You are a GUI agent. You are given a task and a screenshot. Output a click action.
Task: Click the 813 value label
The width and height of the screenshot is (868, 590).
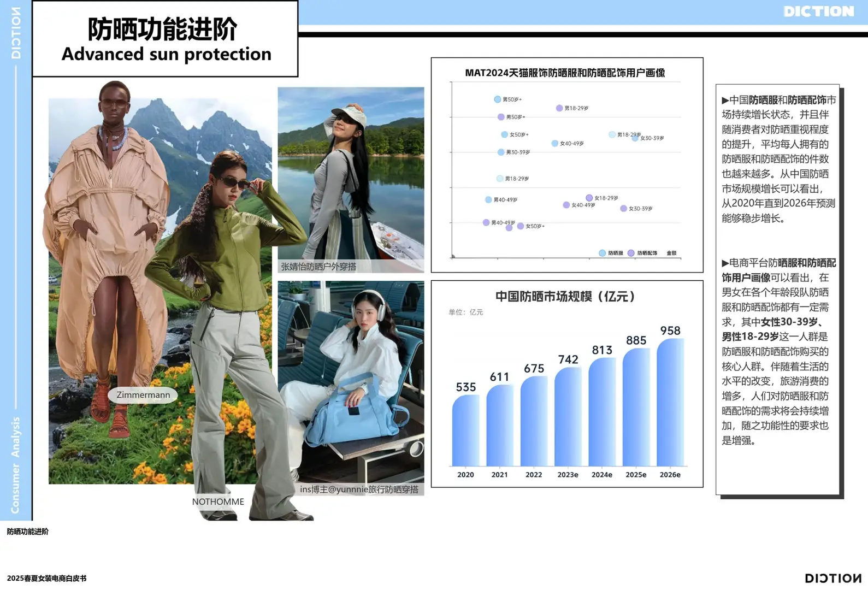coord(602,350)
